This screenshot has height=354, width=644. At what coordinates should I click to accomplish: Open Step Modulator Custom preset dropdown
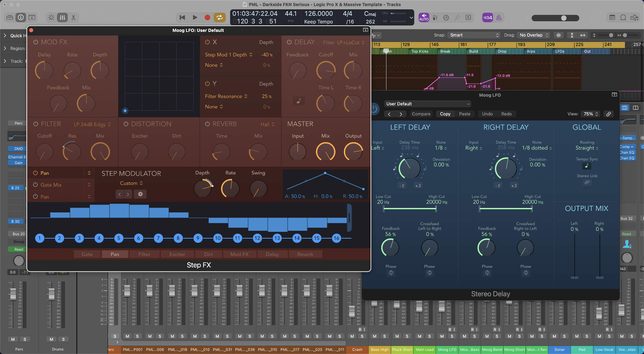(x=131, y=183)
